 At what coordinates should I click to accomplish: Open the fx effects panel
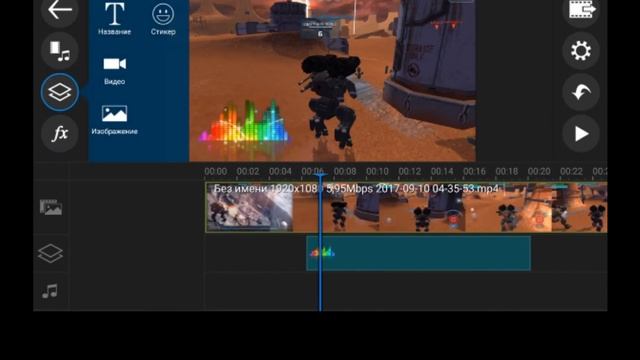[x=60, y=133]
